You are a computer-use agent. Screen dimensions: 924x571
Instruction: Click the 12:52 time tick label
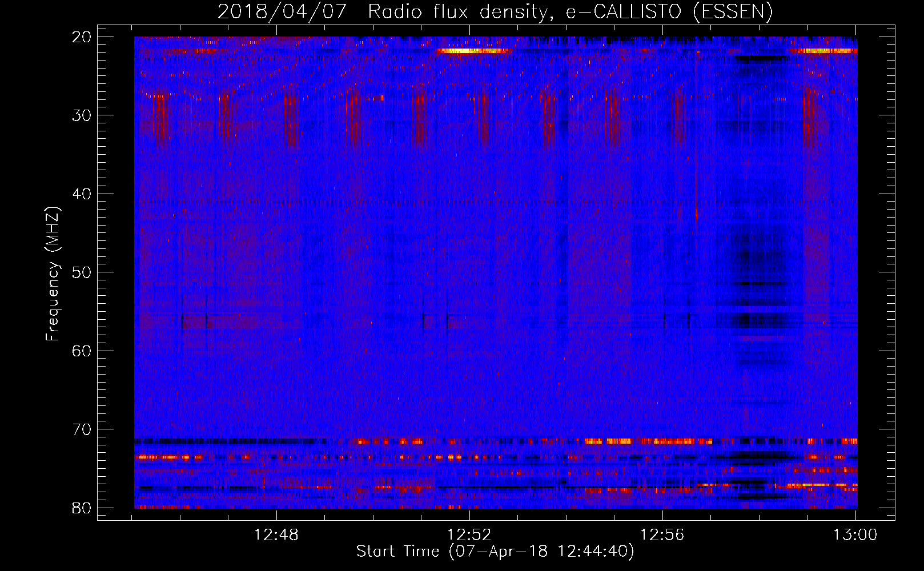pyautogui.click(x=469, y=535)
